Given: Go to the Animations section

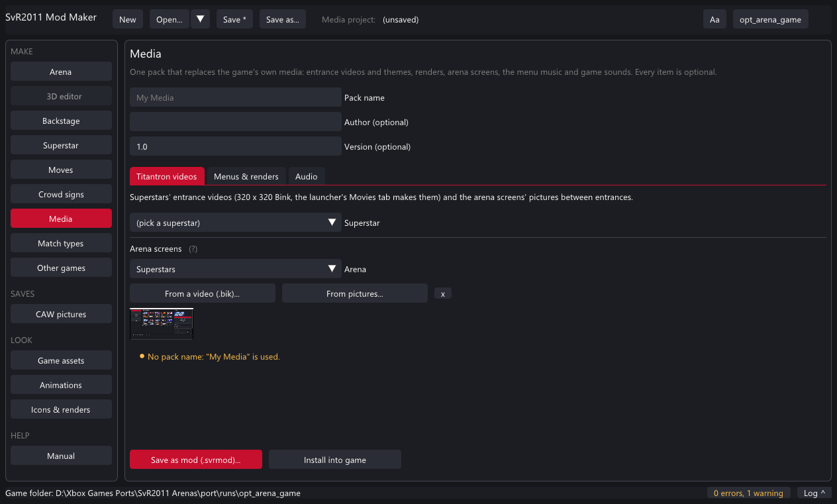Looking at the screenshot, I should [61, 385].
